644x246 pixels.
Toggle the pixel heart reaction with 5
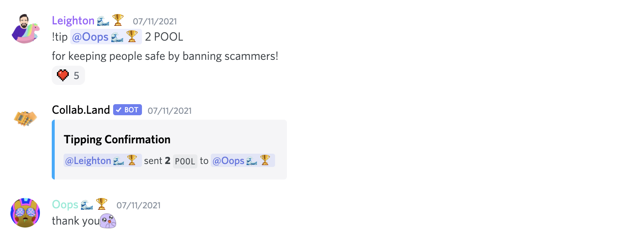pos(68,75)
